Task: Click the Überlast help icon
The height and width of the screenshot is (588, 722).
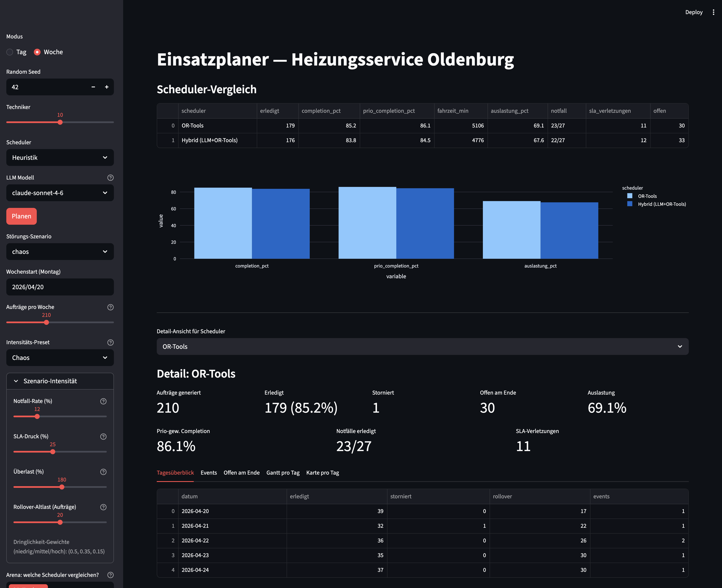Action: pos(103,472)
